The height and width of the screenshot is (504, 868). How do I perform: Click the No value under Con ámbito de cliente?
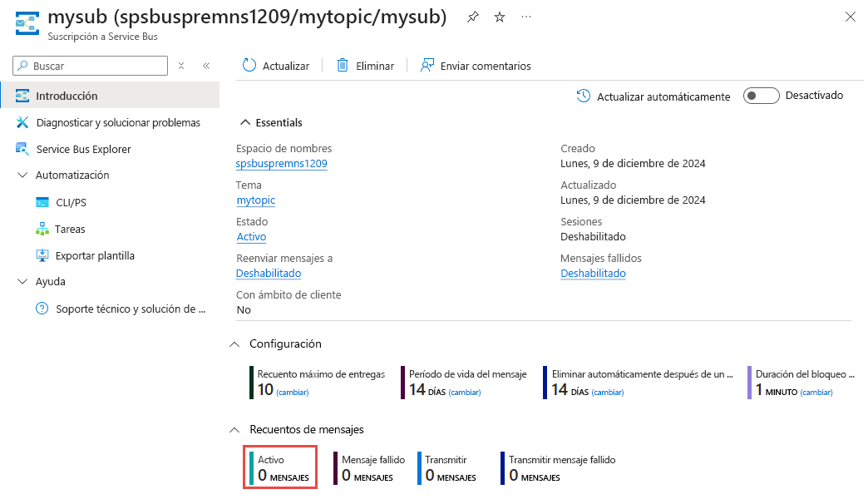click(x=244, y=309)
